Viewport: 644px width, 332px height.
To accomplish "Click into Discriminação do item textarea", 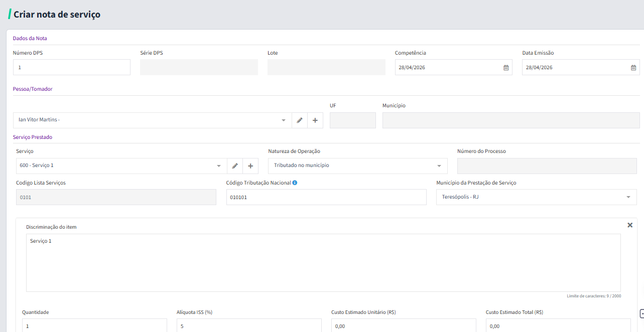I will 323,263.
